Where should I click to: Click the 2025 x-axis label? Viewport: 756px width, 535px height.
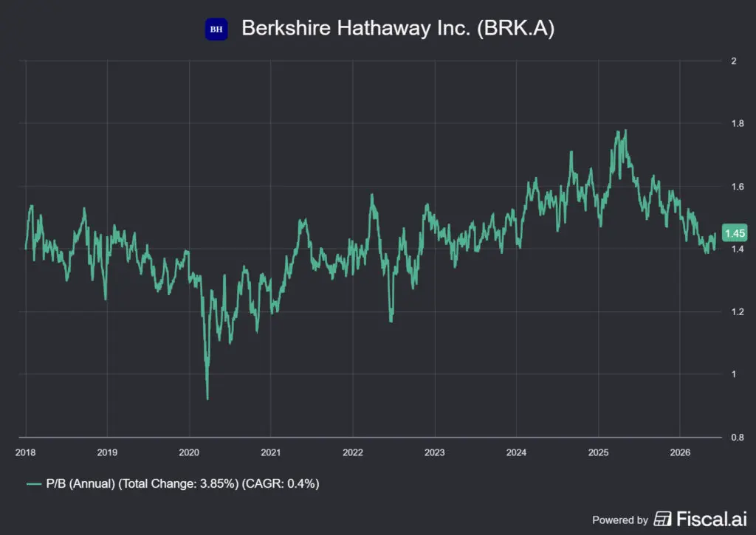pyautogui.click(x=598, y=452)
